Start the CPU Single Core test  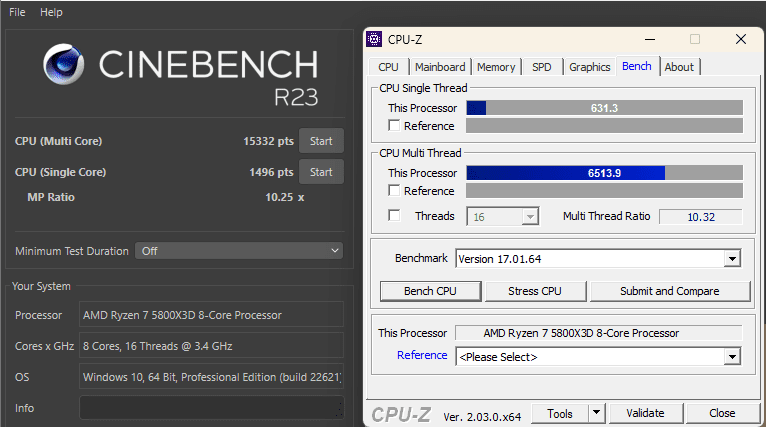(x=321, y=172)
